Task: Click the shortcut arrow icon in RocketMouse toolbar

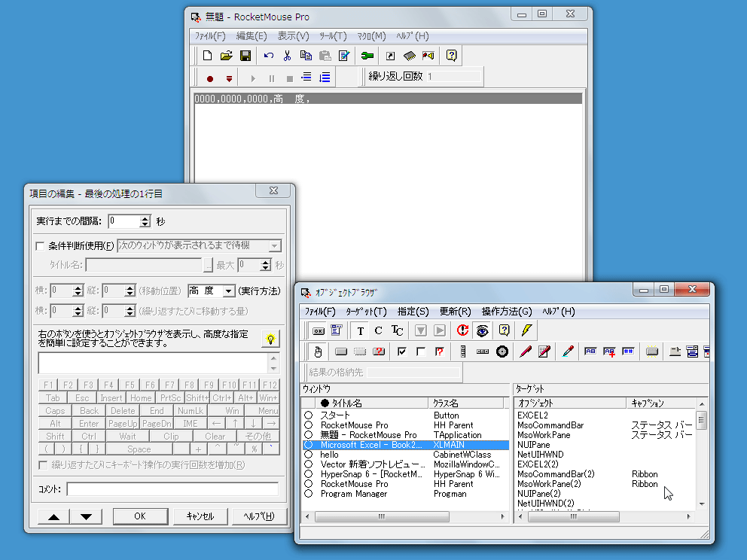Action: 390,56
